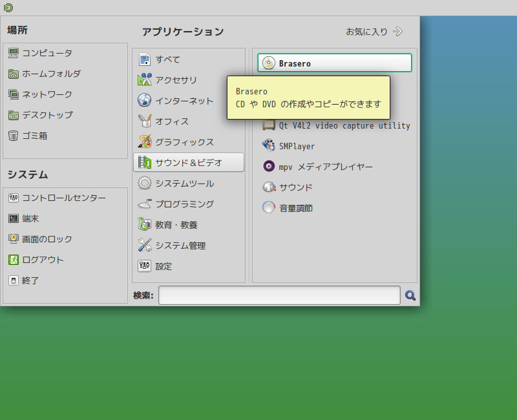This screenshot has width=517, height=420.
Task: Click inside the 検索 search field
Action: tap(279, 295)
